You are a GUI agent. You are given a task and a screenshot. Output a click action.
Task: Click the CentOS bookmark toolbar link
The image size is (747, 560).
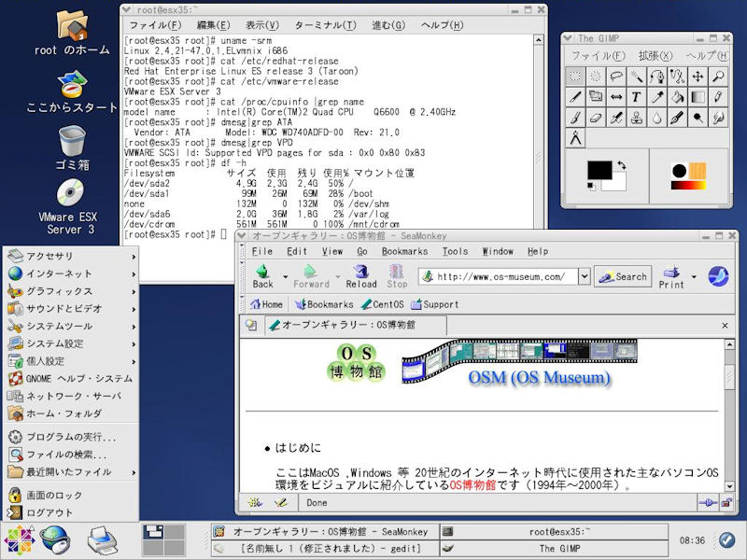point(382,304)
